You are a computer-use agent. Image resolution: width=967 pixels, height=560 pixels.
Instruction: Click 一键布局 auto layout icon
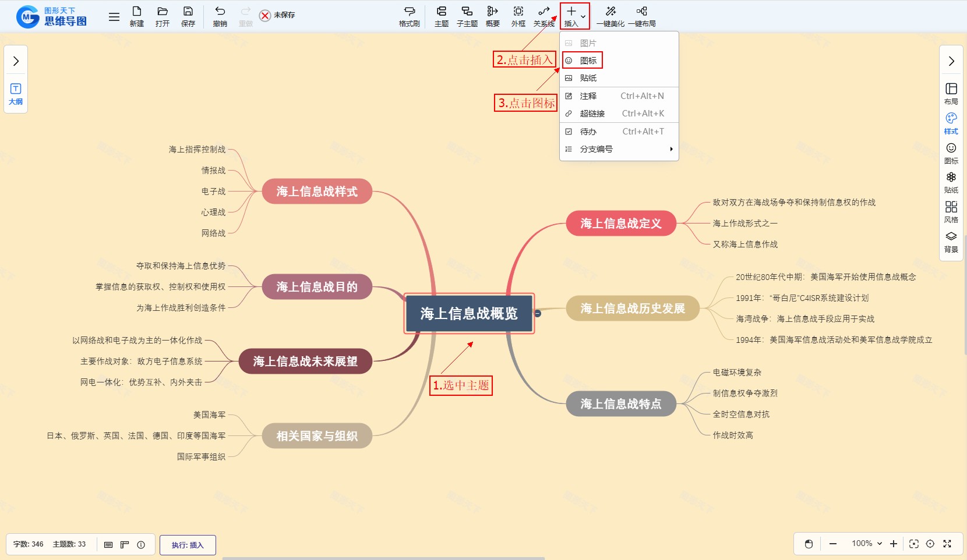[641, 16]
